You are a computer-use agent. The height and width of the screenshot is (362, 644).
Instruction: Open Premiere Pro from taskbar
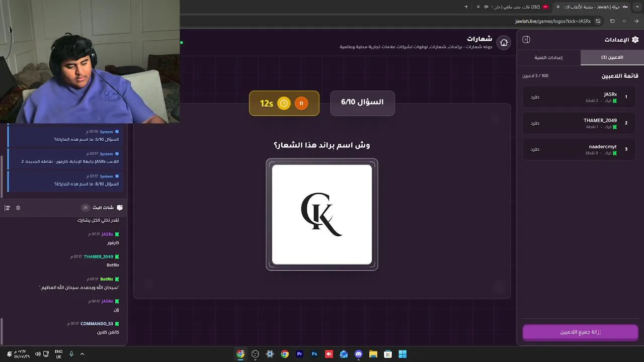(x=299, y=354)
